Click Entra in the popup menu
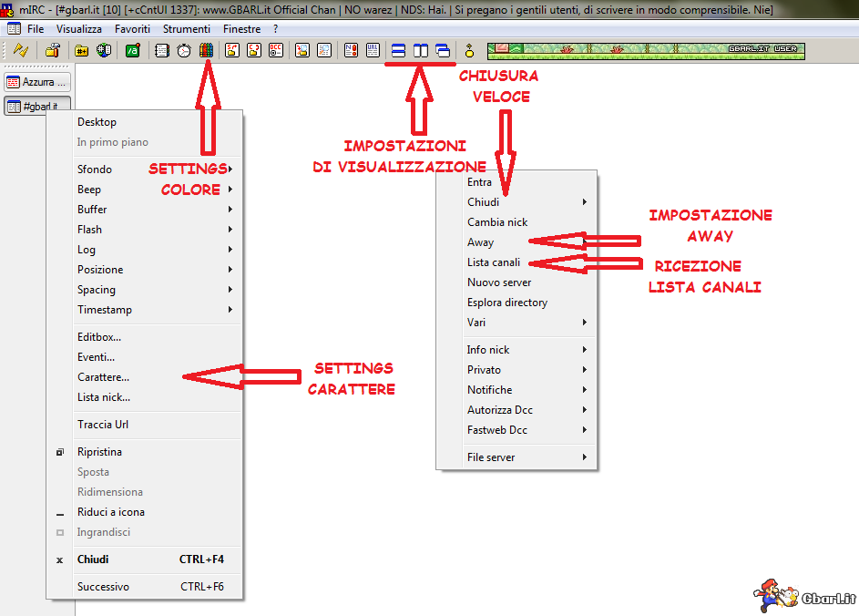The width and height of the screenshot is (859, 616). tap(516, 182)
